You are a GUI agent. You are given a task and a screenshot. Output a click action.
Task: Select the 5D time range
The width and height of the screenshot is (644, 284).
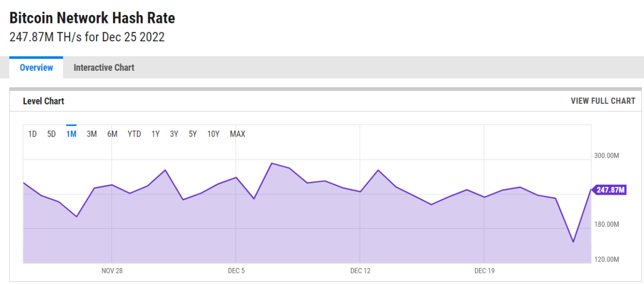[x=52, y=134]
